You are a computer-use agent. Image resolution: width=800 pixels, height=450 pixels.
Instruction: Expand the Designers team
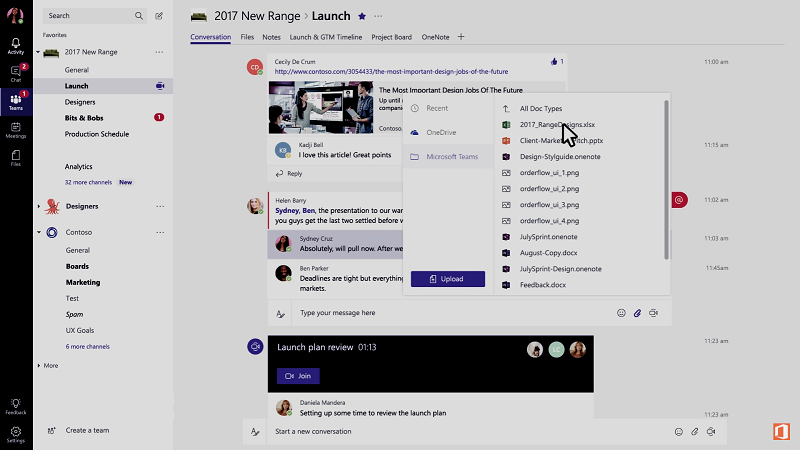click(39, 206)
